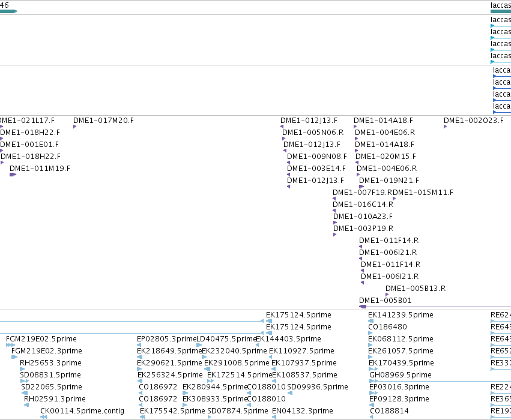The image size is (511, 420).
Task: Click the FGM219E02.5prime EST label
Action: [x=41, y=339]
